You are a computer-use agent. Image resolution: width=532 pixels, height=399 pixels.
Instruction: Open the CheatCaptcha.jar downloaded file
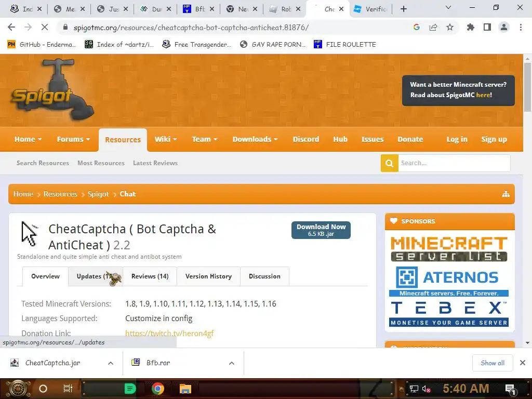pyautogui.click(x=52, y=363)
